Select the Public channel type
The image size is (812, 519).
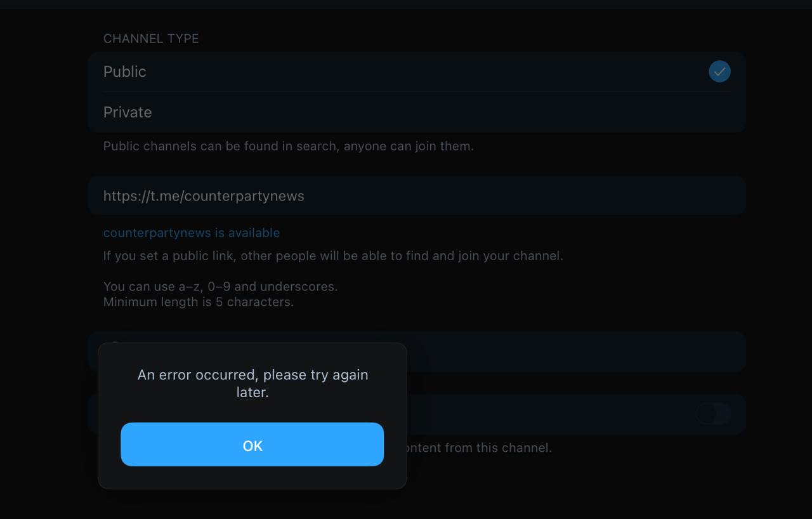click(416, 72)
